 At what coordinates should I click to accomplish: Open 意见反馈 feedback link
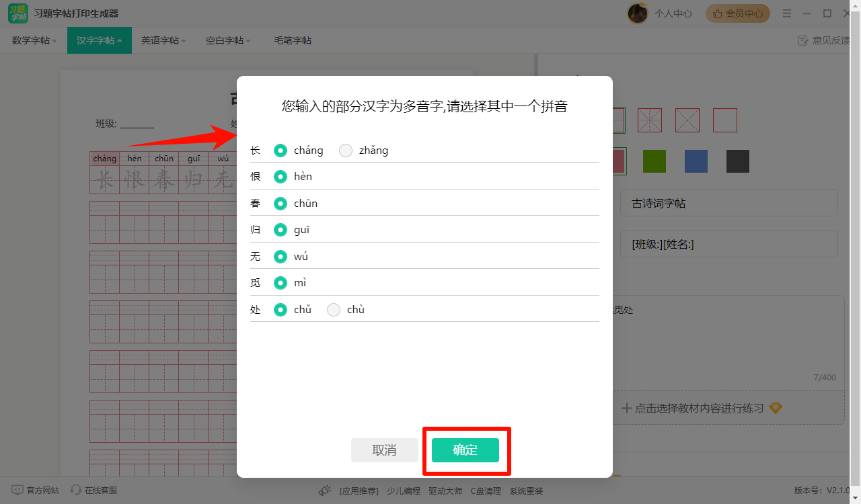[831, 40]
